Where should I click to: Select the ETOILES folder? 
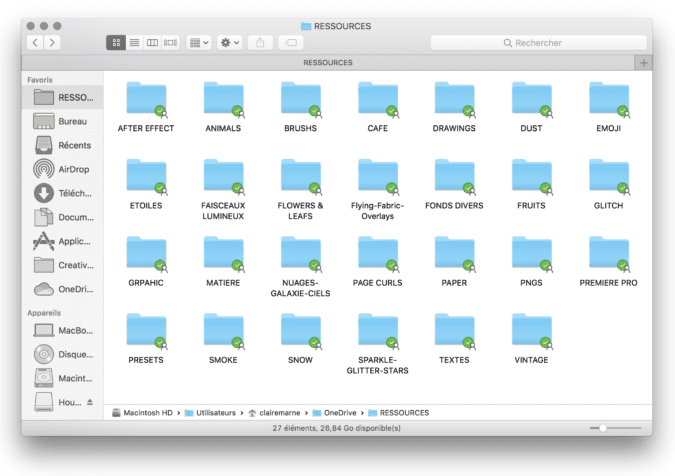146,185
